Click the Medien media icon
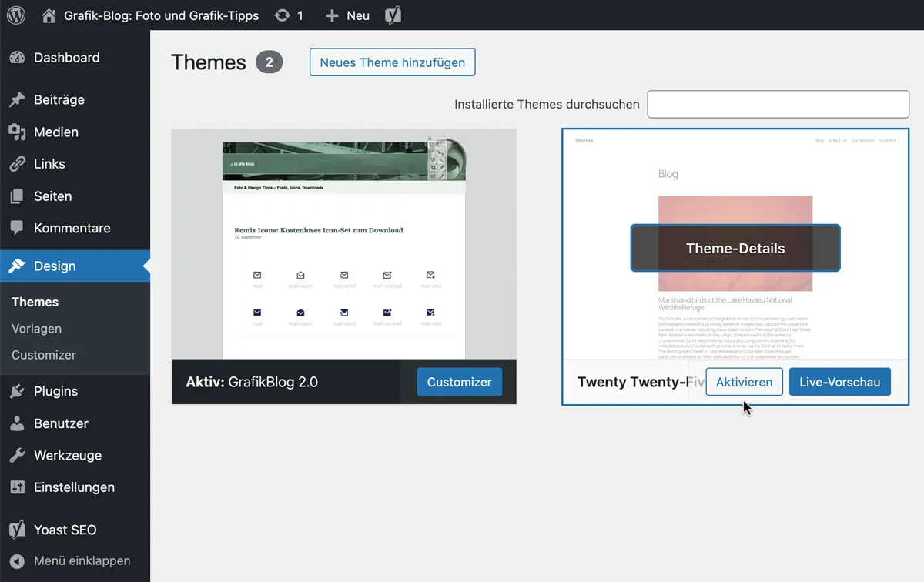 [x=17, y=132]
